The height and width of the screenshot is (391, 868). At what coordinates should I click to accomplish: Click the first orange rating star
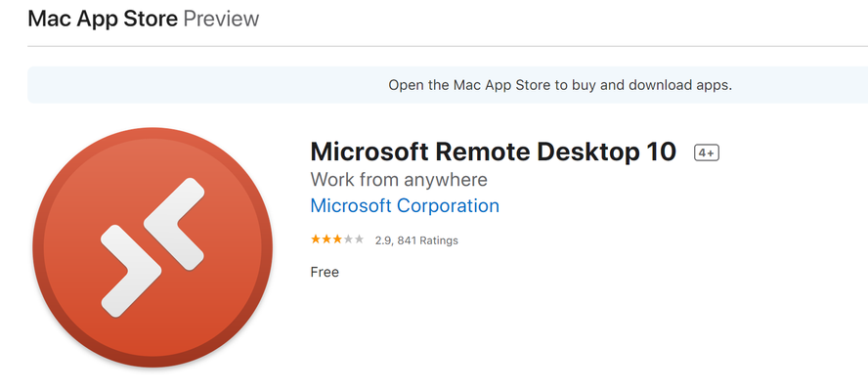(x=316, y=239)
